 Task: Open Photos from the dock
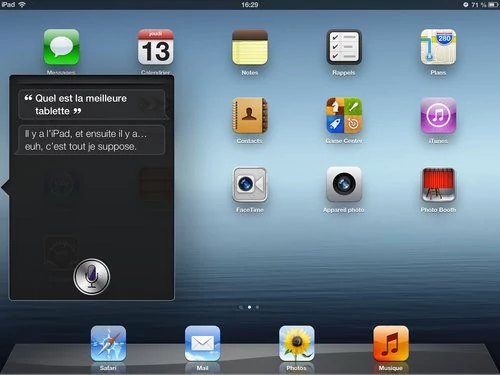coord(297,344)
